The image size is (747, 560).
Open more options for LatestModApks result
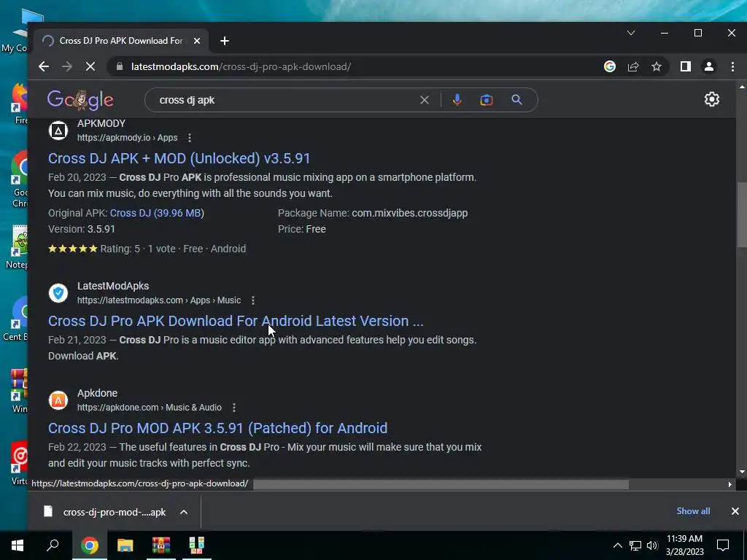pyautogui.click(x=253, y=300)
